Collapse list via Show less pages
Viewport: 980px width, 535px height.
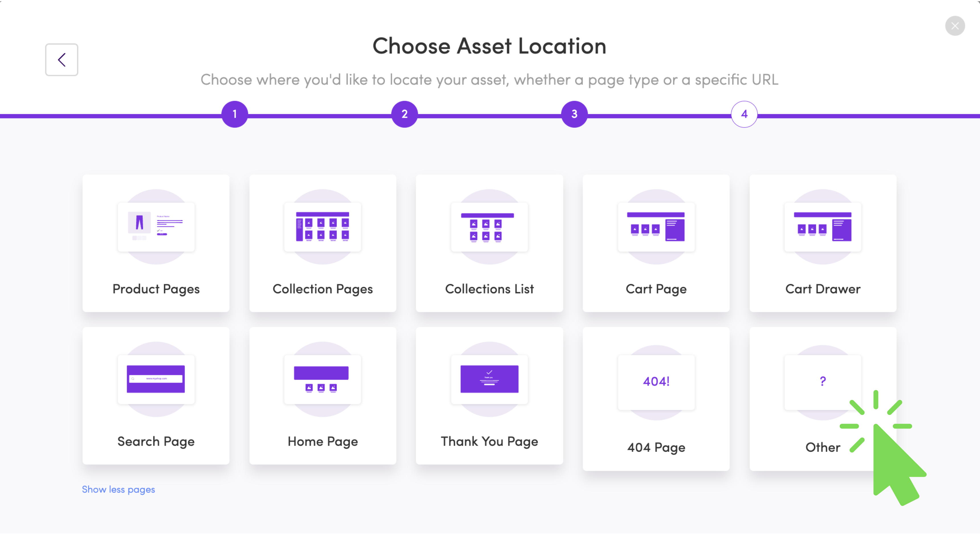pyautogui.click(x=118, y=489)
